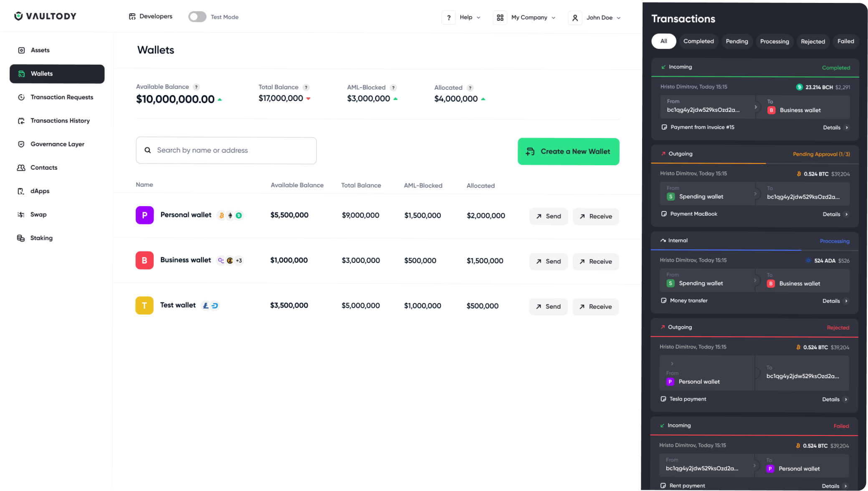Click Personal wallet purple P avatar
This screenshot has height=491, width=868.
(x=144, y=215)
